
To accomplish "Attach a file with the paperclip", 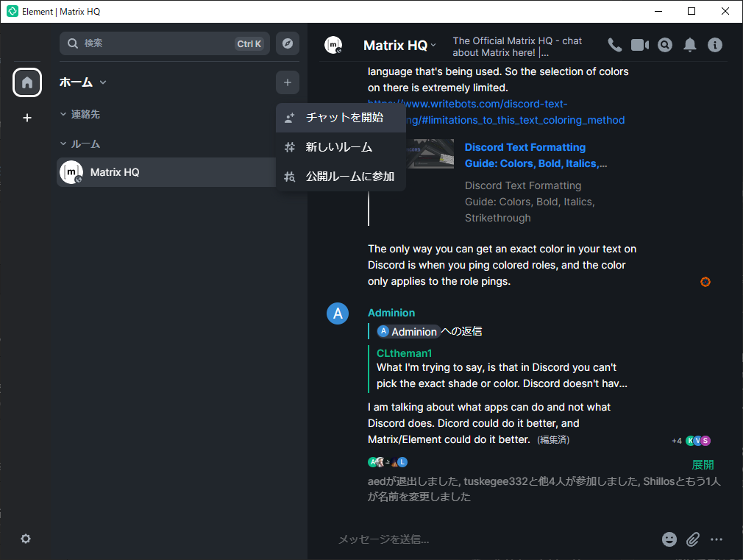I will point(692,539).
